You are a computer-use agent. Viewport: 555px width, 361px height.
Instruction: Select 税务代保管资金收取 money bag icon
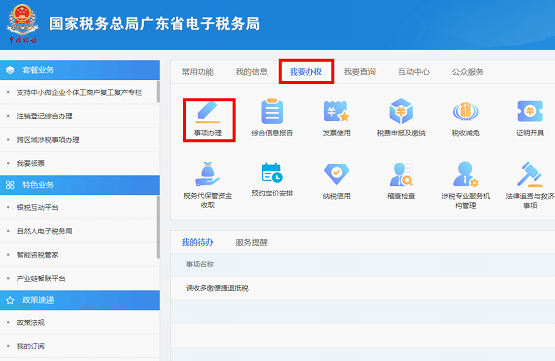click(x=208, y=174)
